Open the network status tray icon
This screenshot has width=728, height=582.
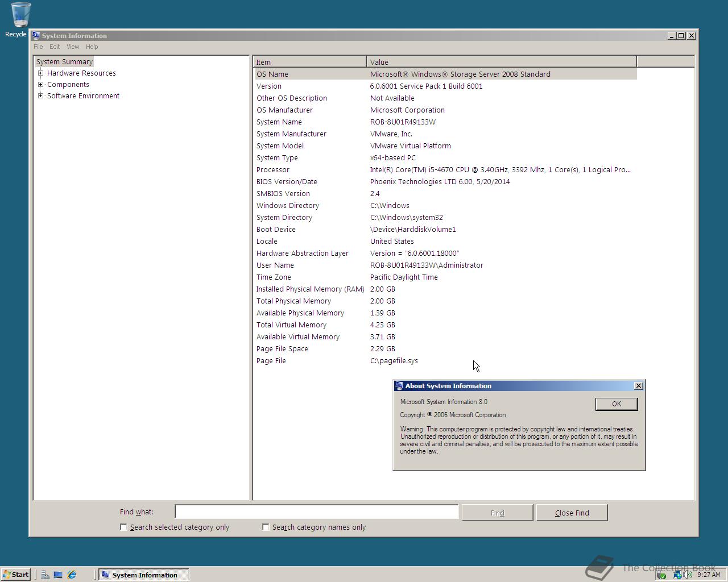pos(677,575)
